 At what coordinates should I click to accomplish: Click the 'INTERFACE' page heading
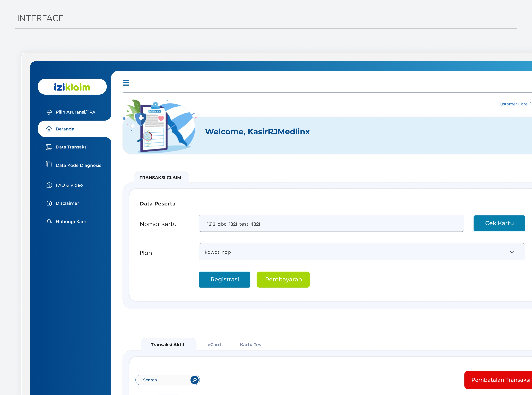click(40, 18)
